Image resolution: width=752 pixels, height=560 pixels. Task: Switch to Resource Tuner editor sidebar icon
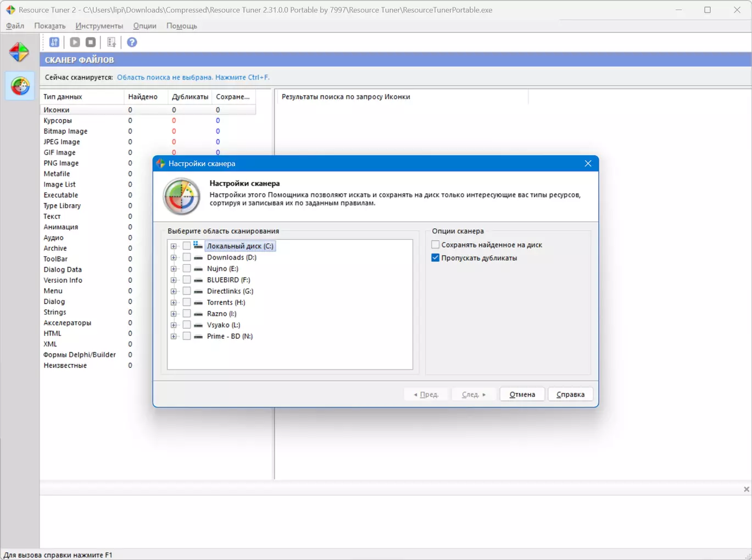coord(19,53)
